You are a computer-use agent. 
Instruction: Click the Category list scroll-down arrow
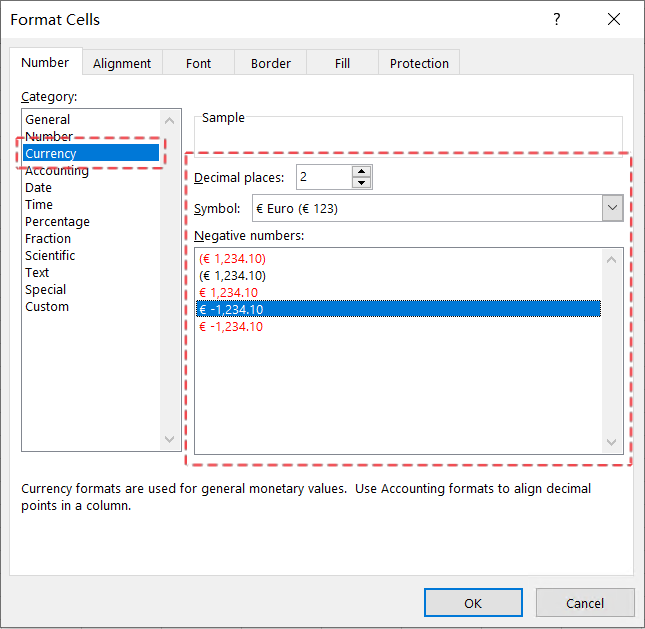169,439
